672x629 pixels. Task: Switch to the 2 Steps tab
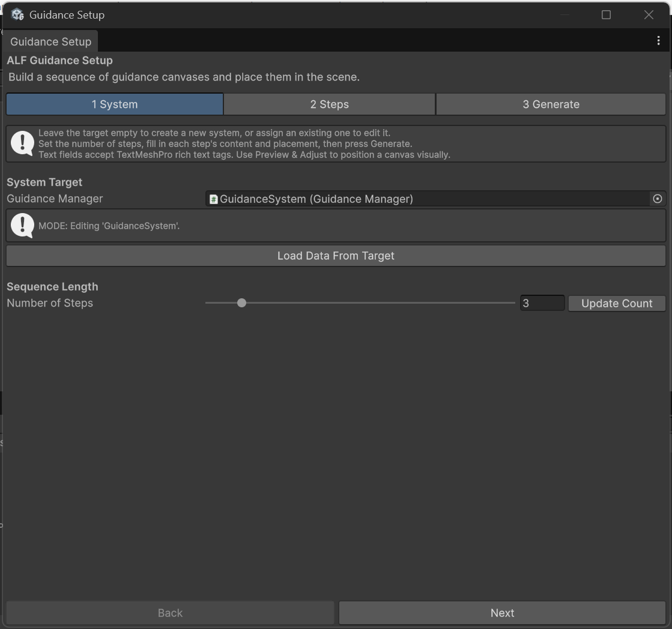point(329,104)
